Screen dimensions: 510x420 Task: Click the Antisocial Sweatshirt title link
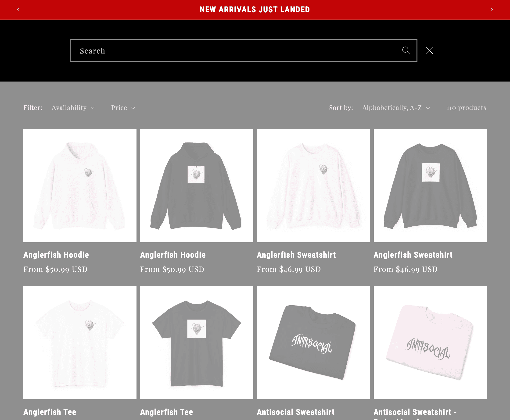(295, 412)
